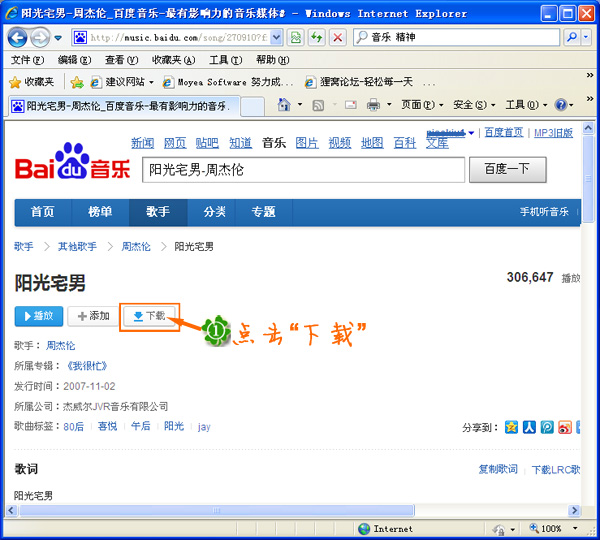Open the 页面(P) command bar menu
The image size is (600, 540).
pyautogui.click(x=422, y=105)
